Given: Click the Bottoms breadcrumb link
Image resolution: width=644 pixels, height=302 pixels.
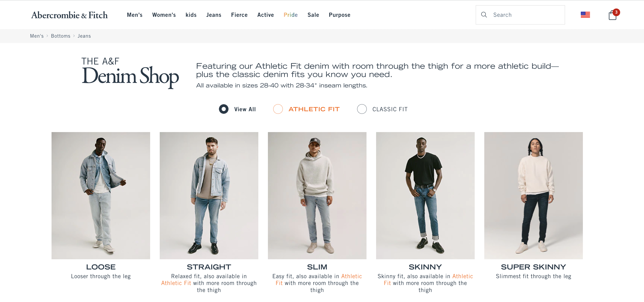Looking at the screenshot, I should click(x=60, y=36).
